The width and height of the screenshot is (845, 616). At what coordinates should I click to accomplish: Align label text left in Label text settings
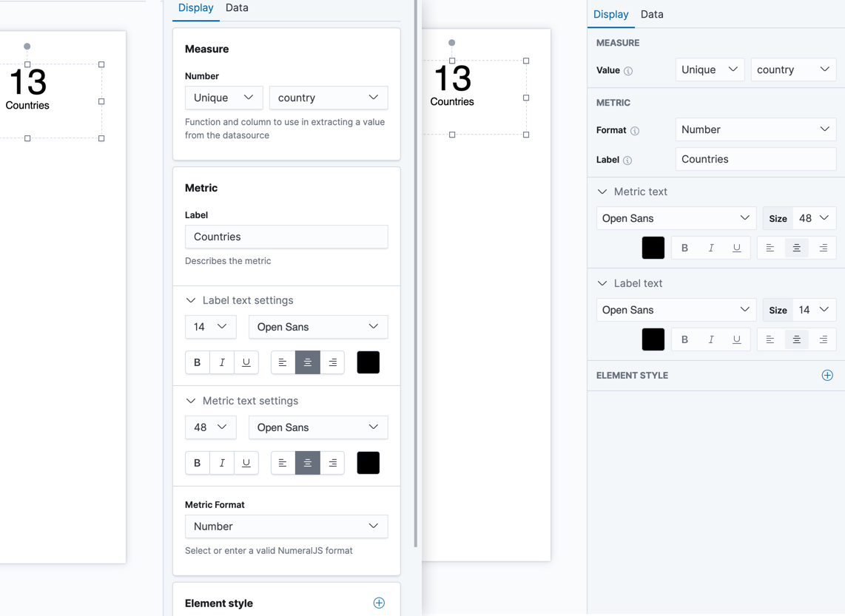click(283, 362)
